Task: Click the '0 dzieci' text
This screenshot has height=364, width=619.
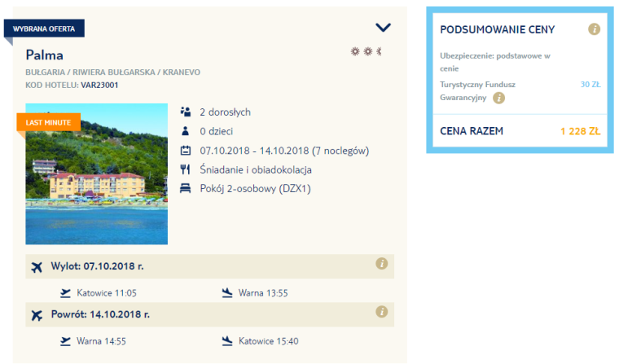Action: [217, 131]
